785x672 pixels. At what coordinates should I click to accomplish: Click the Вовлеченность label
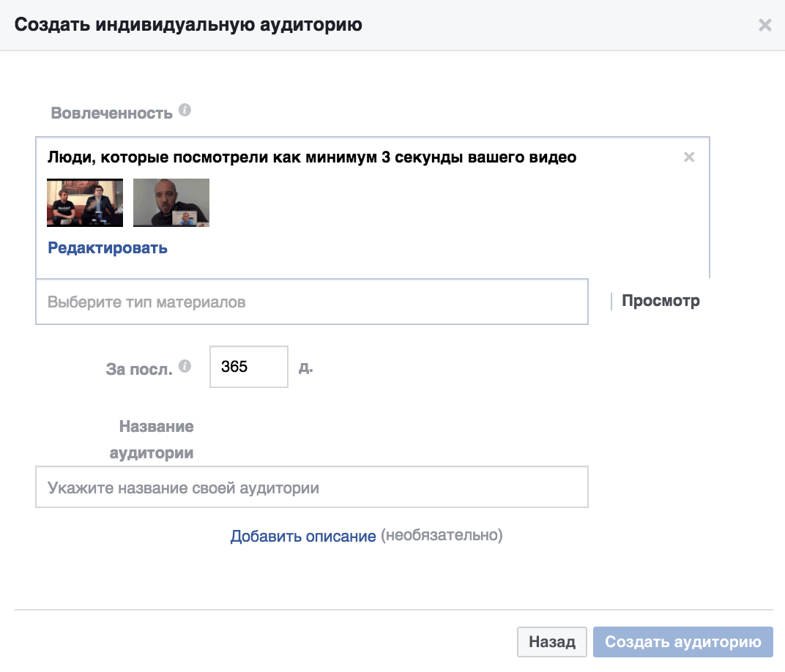[111, 113]
